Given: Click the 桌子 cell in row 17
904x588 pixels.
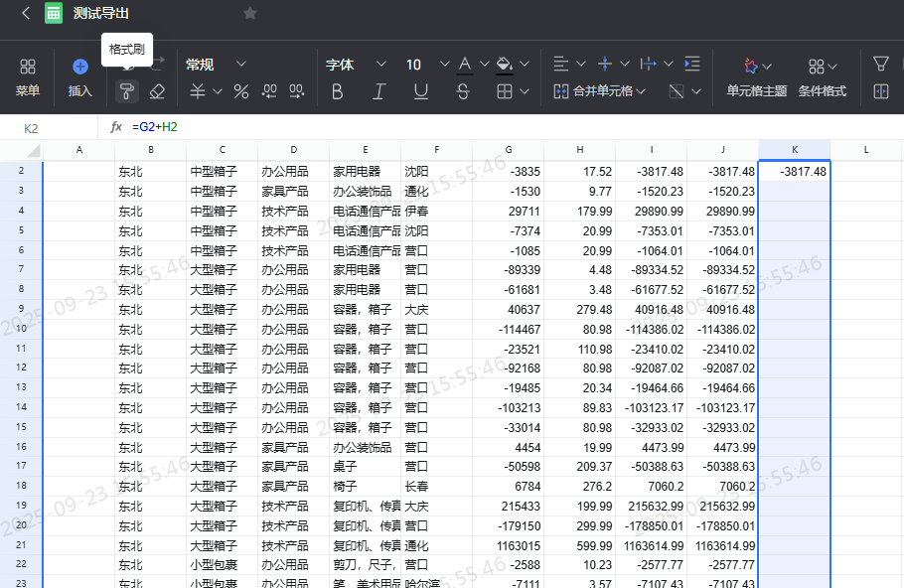Looking at the screenshot, I should (x=365, y=467).
